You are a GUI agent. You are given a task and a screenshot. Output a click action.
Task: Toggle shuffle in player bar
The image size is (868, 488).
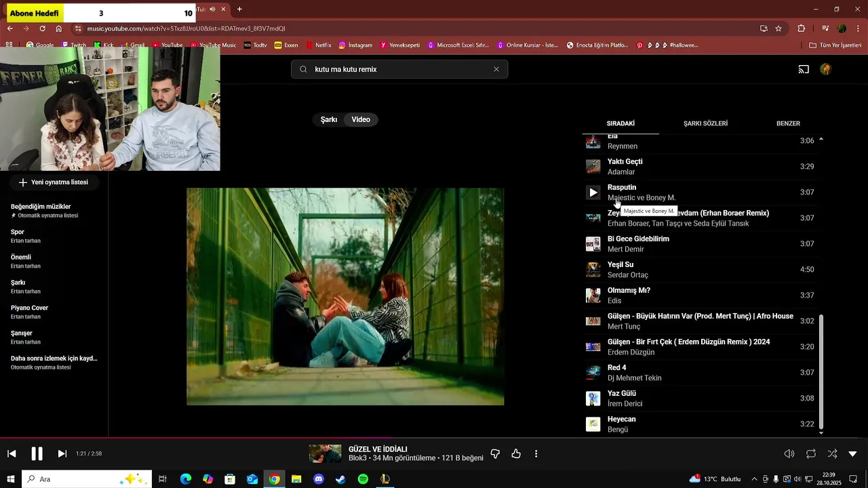pyautogui.click(x=832, y=453)
